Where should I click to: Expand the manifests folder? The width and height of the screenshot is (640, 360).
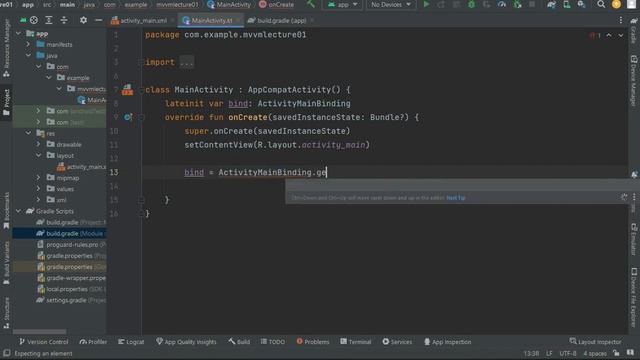(x=28, y=44)
